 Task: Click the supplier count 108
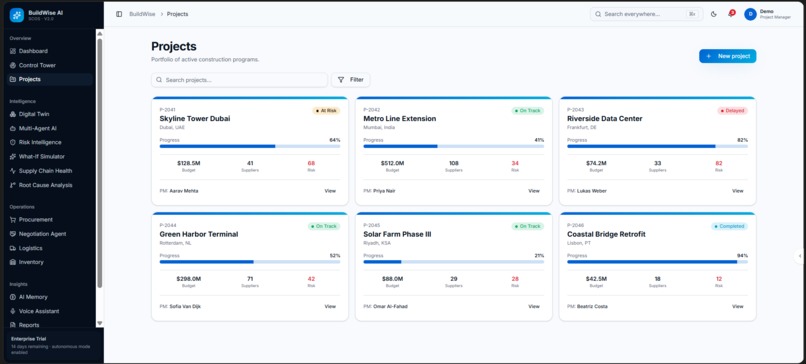453,163
